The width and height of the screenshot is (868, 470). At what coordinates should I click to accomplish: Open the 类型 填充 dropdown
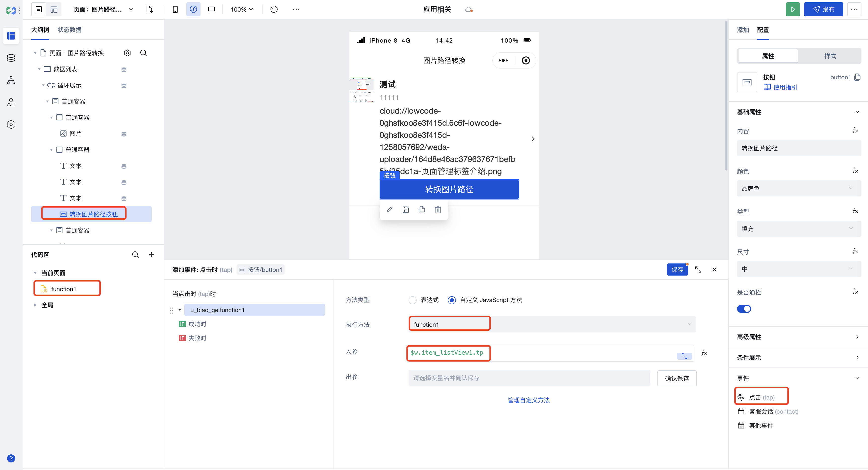[x=799, y=229]
